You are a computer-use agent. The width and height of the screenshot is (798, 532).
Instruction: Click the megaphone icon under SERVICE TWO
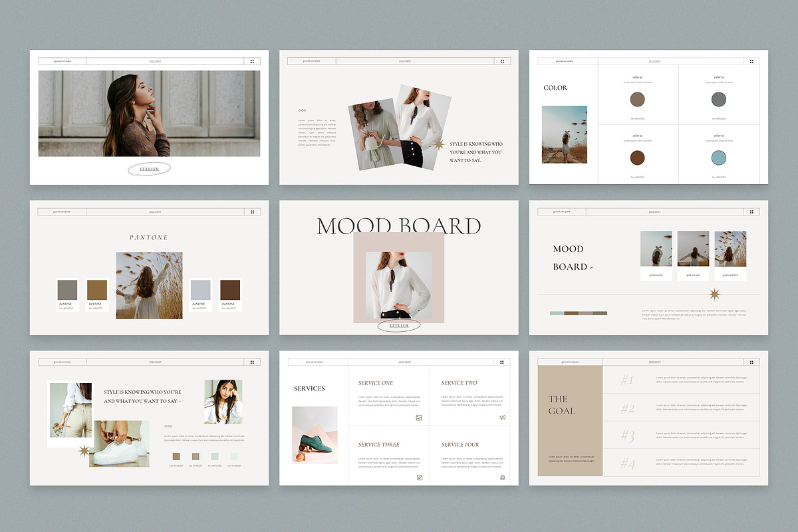click(x=502, y=418)
